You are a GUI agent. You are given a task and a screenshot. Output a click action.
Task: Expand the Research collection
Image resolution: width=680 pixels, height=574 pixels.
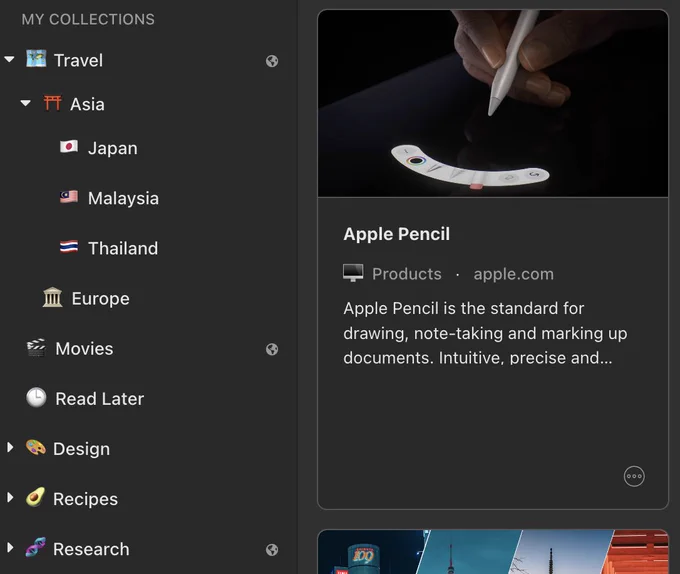coord(10,548)
